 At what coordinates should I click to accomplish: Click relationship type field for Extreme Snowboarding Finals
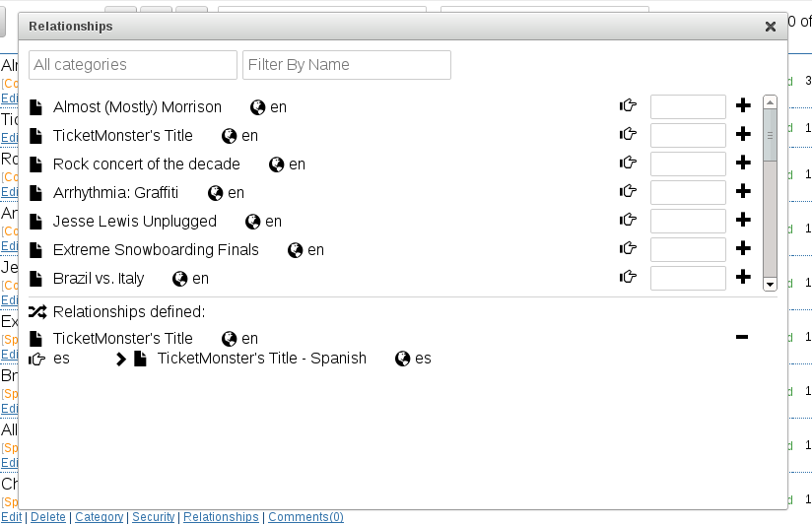688,249
